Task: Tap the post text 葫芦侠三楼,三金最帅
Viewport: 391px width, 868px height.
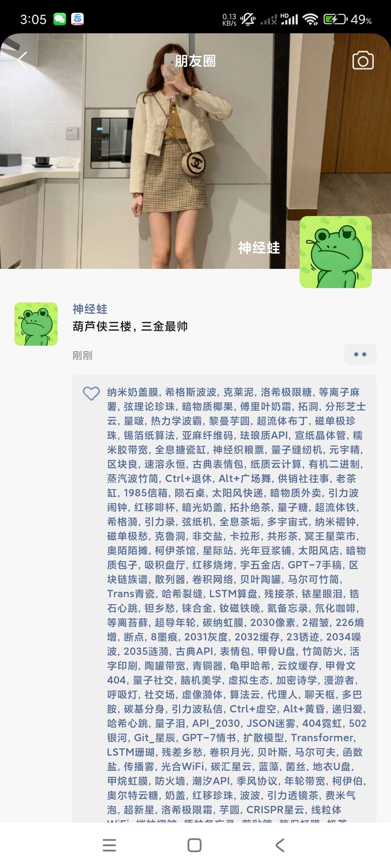Action: pos(130,326)
